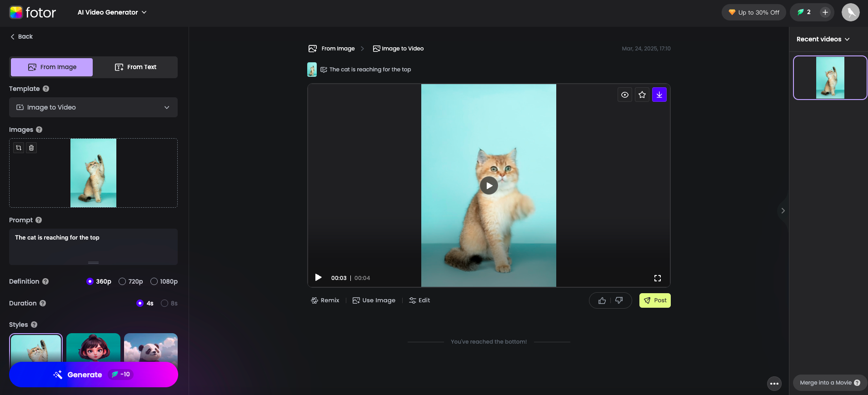Viewport: 868px width, 395px height.
Task: Play video from bottom-left control
Action: tap(318, 278)
